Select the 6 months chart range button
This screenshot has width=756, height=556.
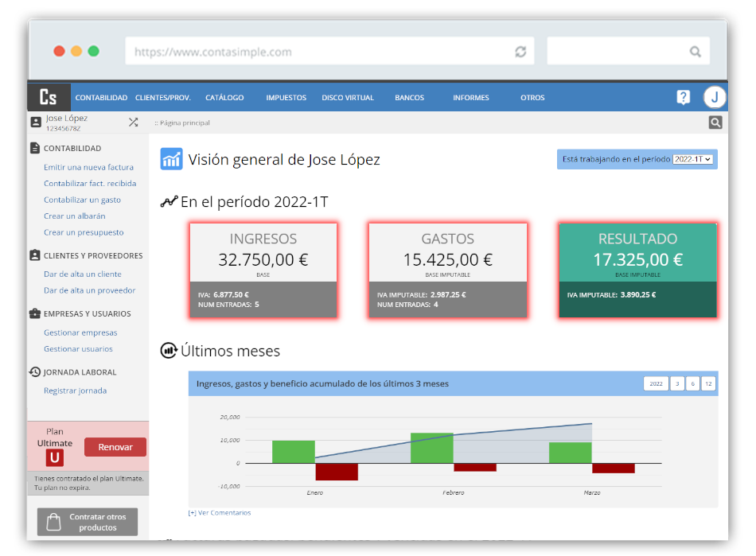(692, 384)
